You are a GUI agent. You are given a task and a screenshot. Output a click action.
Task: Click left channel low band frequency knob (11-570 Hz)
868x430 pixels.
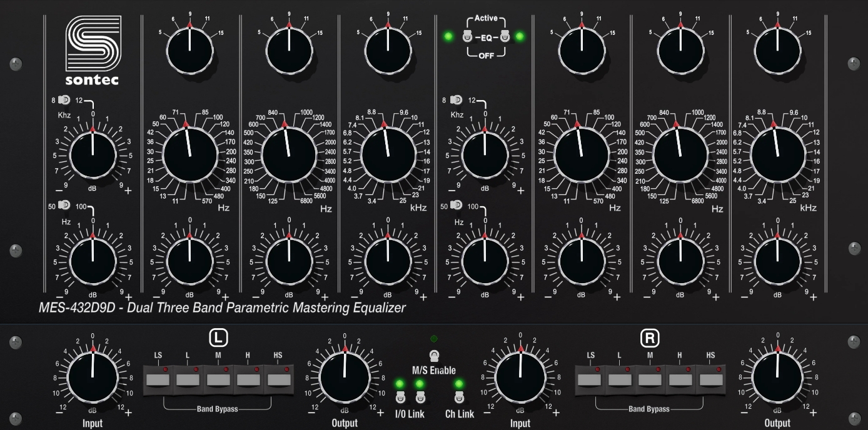click(x=190, y=155)
